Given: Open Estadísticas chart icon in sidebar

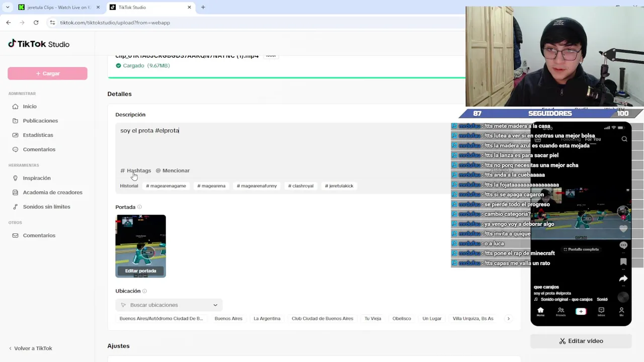Looking at the screenshot, I should pos(15,135).
